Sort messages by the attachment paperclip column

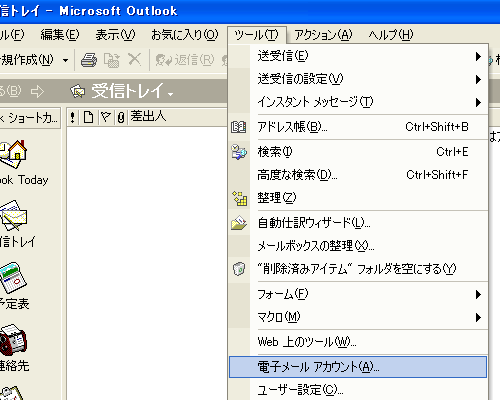pos(121,117)
